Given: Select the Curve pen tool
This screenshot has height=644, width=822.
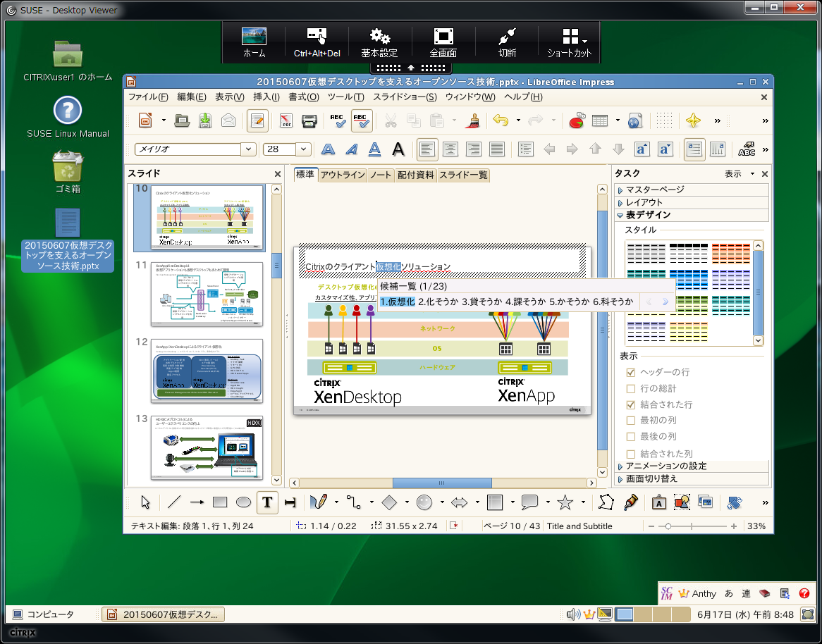Looking at the screenshot, I should coord(318,502).
